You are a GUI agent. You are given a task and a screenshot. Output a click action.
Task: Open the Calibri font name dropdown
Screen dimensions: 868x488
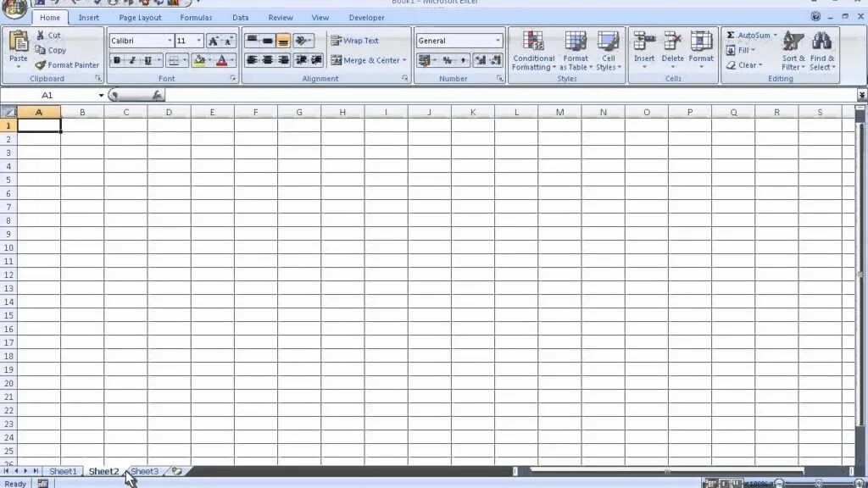tap(170, 41)
